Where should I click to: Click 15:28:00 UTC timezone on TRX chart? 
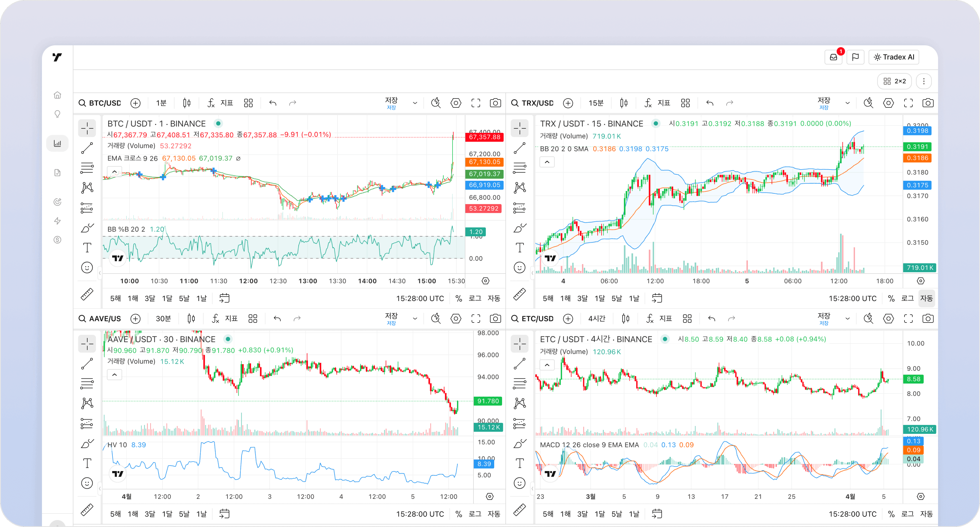pos(852,298)
